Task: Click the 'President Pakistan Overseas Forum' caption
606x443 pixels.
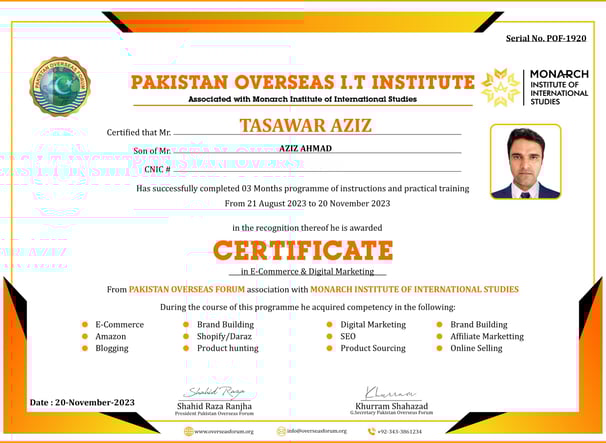Action: pos(214,414)
